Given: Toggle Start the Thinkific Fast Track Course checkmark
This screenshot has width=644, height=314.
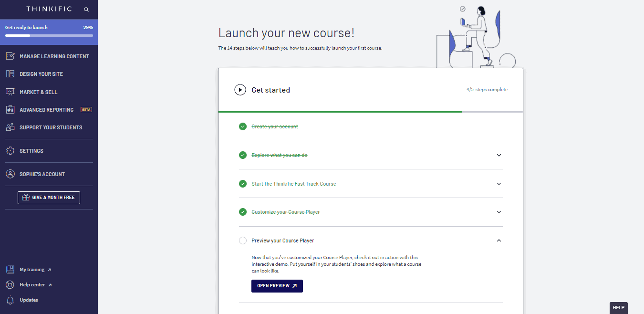Looking at the screenshot, I should [x=243, y=184].
